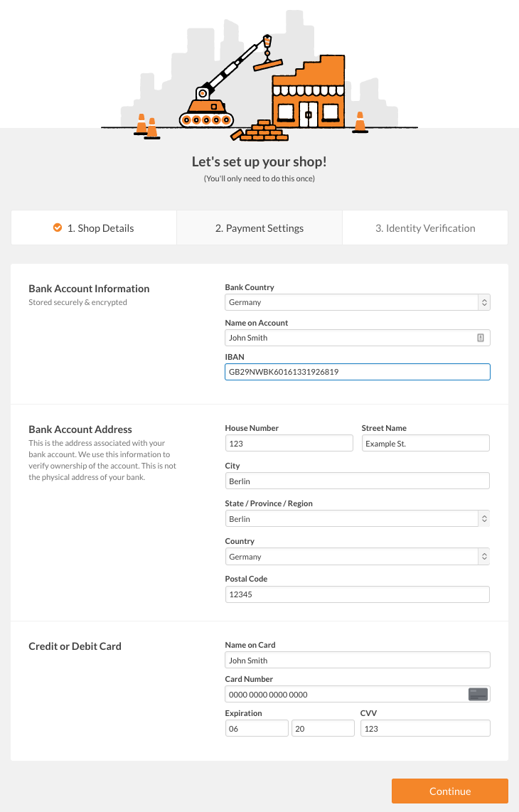Select the expiration month field
This screenshot has width=519, height=812.
pos(257,728)
